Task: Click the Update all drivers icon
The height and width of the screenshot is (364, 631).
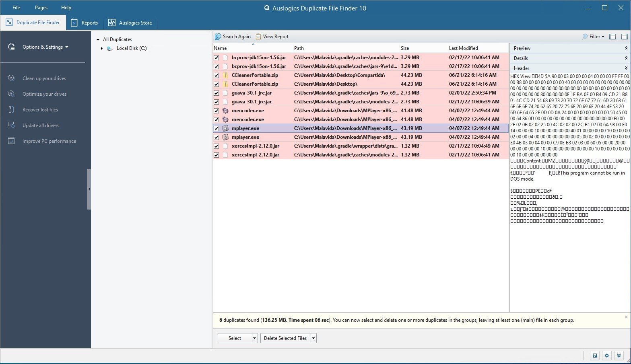Action: 11,125
